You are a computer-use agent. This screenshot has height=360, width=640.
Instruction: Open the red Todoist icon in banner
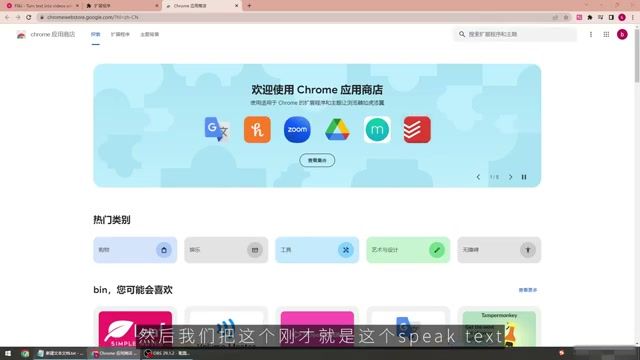click(x=417, y=129)
